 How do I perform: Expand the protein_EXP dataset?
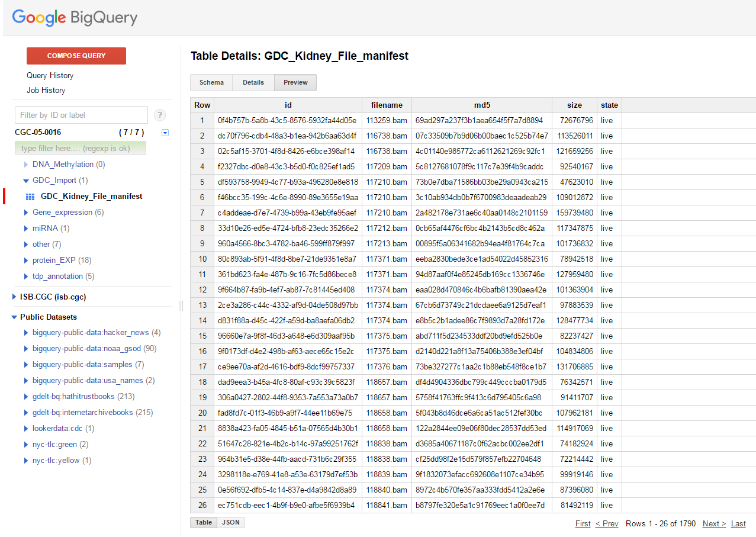tap(26, 261)
